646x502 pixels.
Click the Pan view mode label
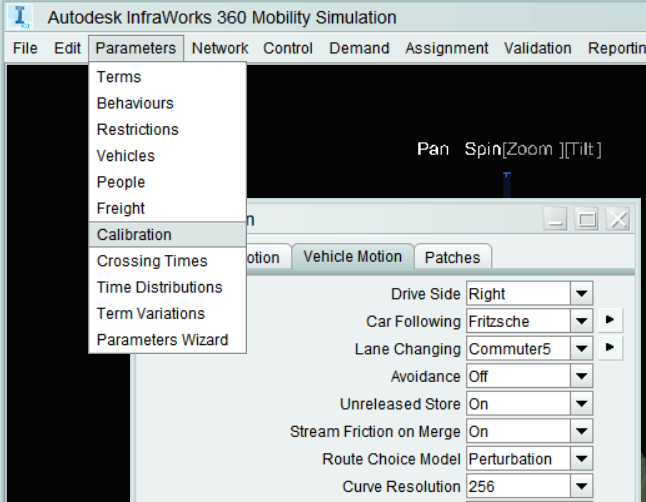click(x=433, y=149)
